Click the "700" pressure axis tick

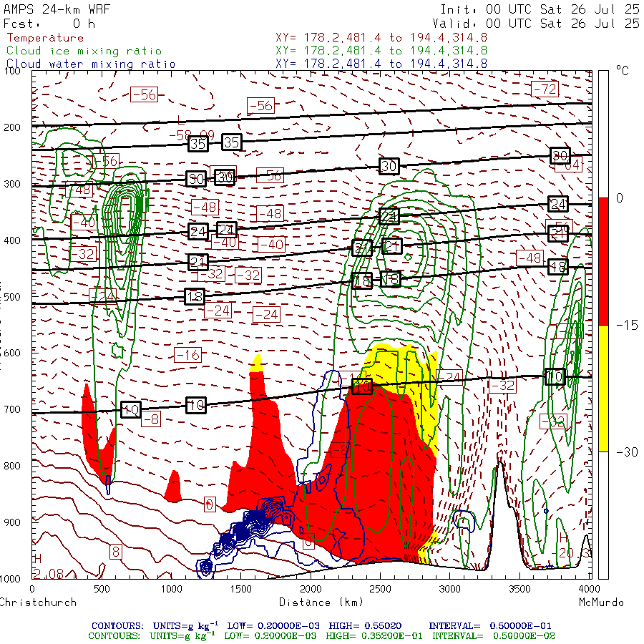pyautogui.click(x=12, y=409)
